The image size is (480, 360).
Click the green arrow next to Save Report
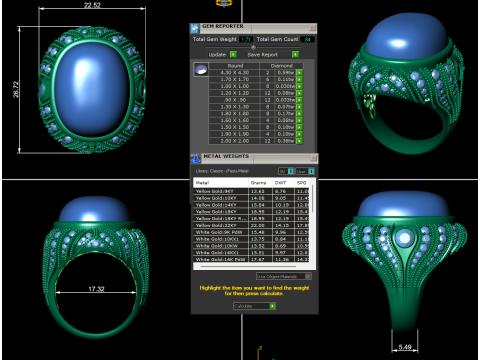[295, 54]
